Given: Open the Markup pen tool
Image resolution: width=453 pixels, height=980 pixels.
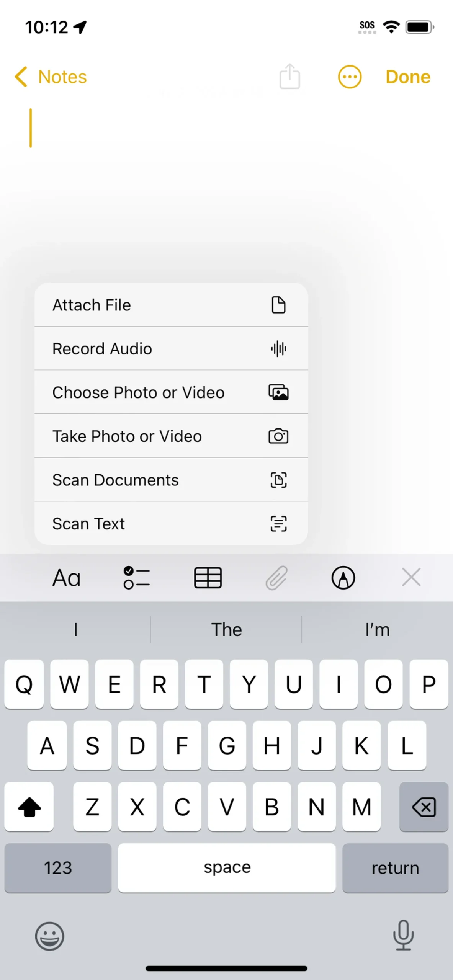Looking at the screenshot, I should point(343,578).
